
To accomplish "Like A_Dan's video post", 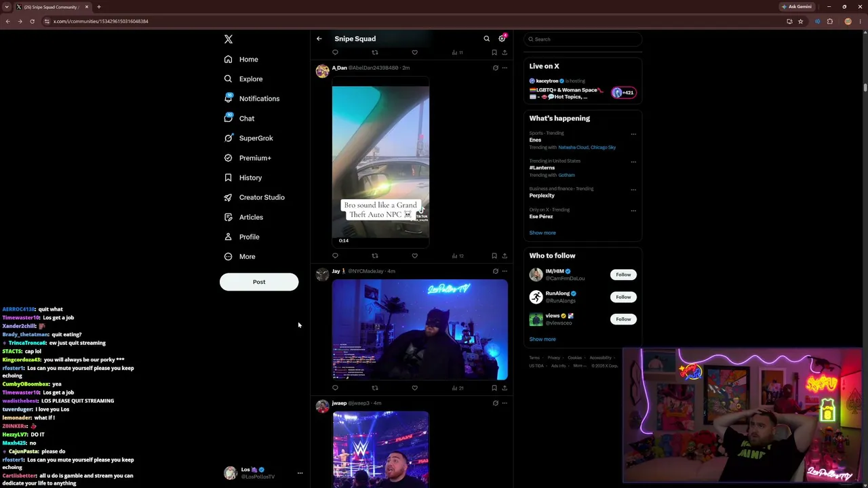I will click(x=415, y=256).
